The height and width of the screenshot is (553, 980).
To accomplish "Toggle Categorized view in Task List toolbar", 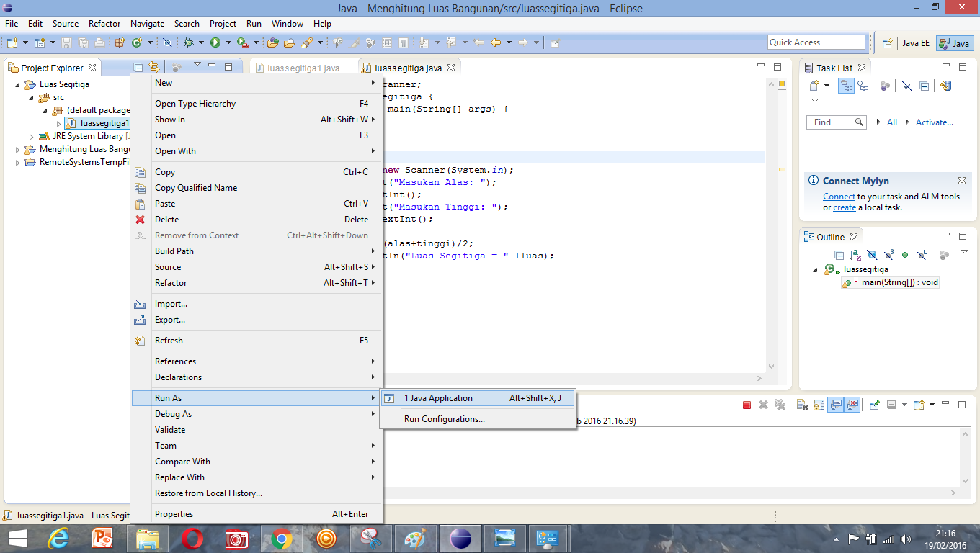I will (847, 86).
